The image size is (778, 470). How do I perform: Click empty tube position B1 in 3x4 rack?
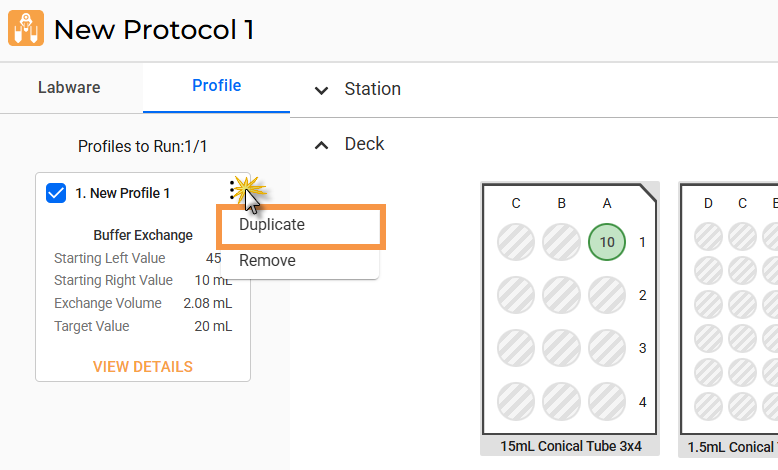pos(561,242)
